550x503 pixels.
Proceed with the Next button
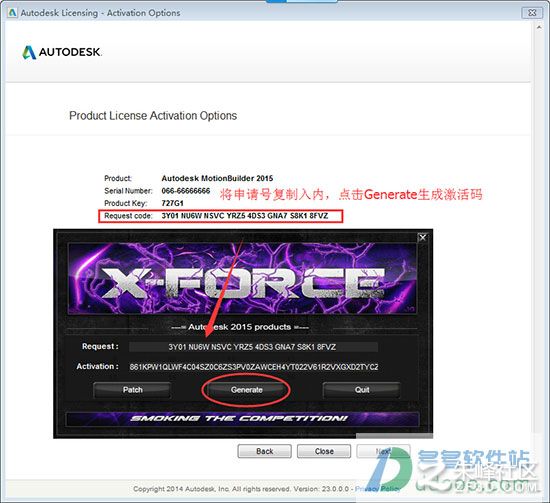tap(383, 451)
